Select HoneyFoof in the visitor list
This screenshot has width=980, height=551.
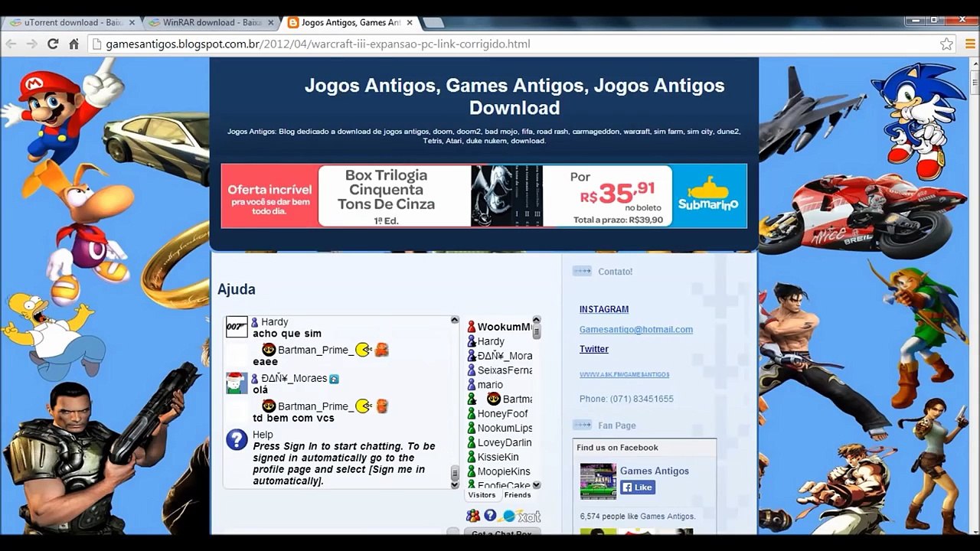[x=499, y=413]
